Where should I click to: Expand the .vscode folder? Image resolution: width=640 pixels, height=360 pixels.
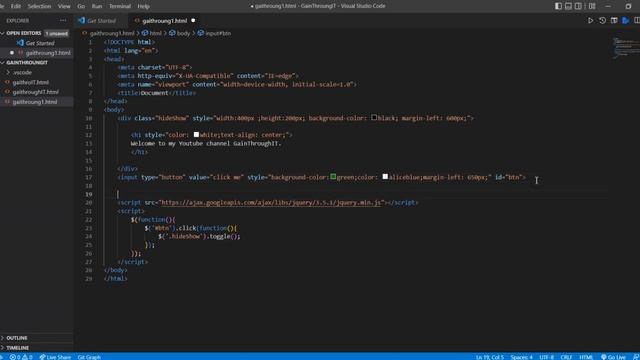point(22,72)
